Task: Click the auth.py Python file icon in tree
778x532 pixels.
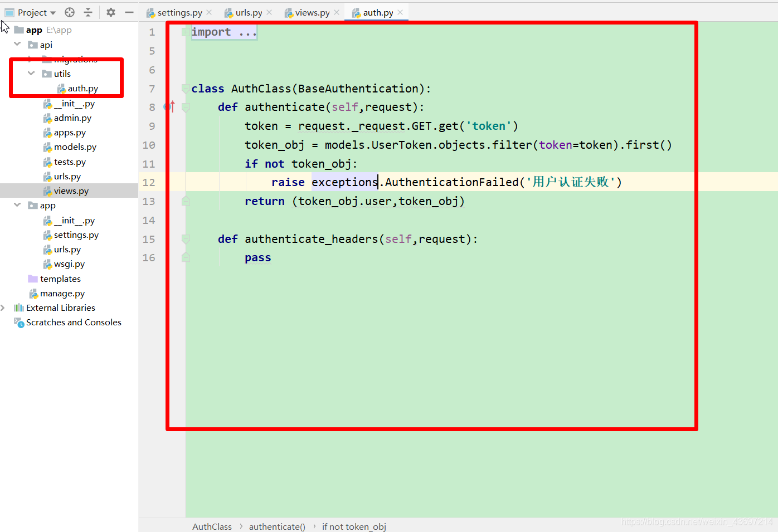Action: coord(61,89)
